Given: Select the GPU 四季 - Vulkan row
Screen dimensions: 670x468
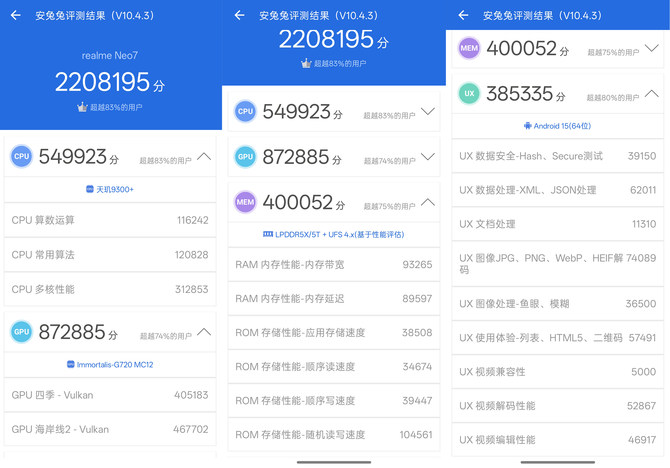Looking at the screenshot, I should [110, 395].
